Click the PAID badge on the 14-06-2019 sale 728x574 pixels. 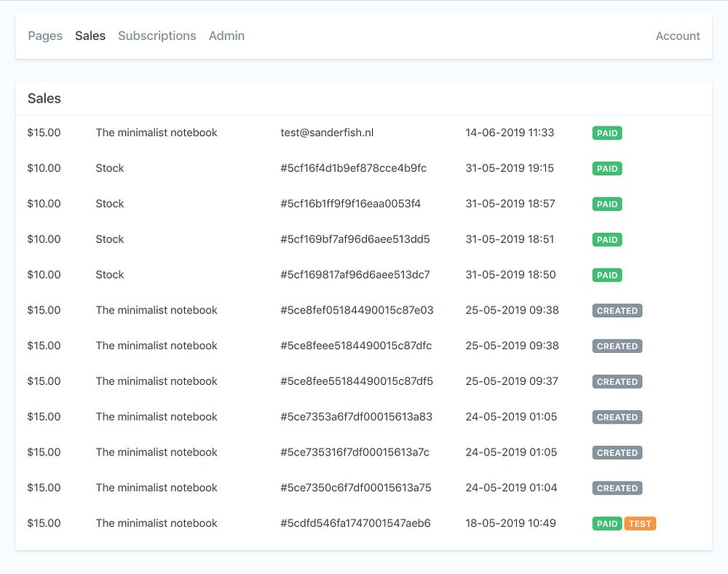607,133
